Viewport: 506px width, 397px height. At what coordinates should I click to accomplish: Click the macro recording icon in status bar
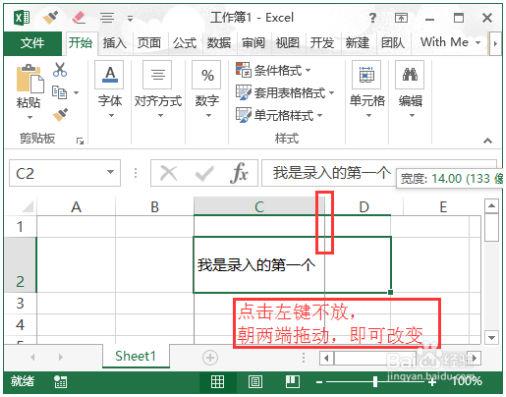[x=61, y=381]
